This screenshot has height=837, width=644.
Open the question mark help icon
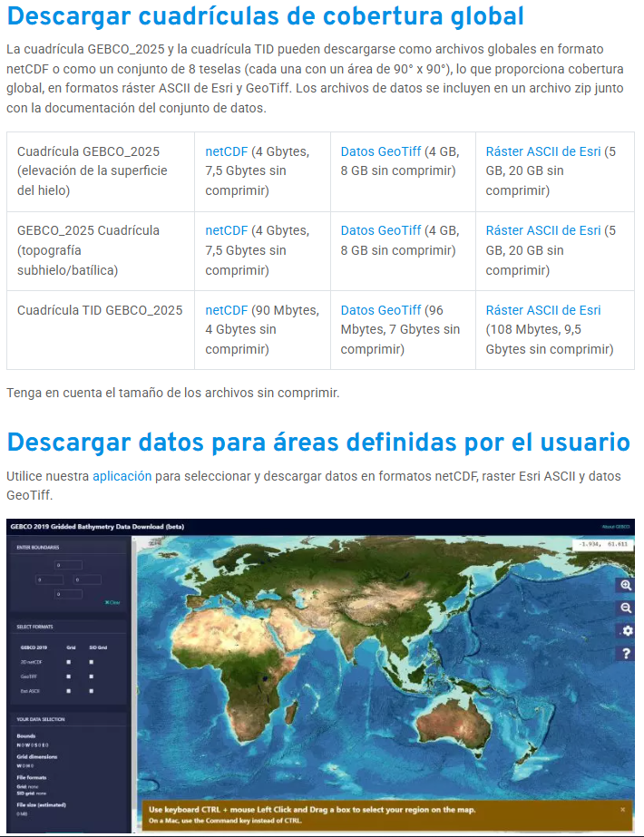[626, 654]
